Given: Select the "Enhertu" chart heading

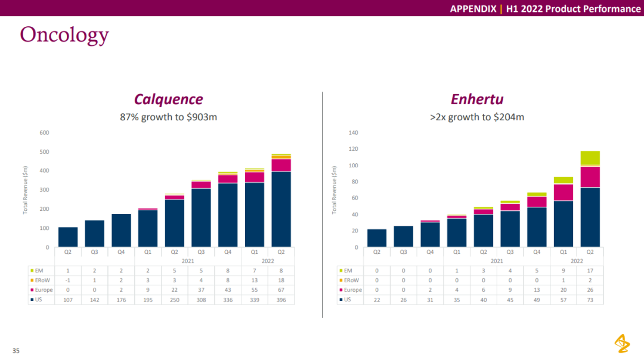Looking at the screenshot, I should point(477,99).
